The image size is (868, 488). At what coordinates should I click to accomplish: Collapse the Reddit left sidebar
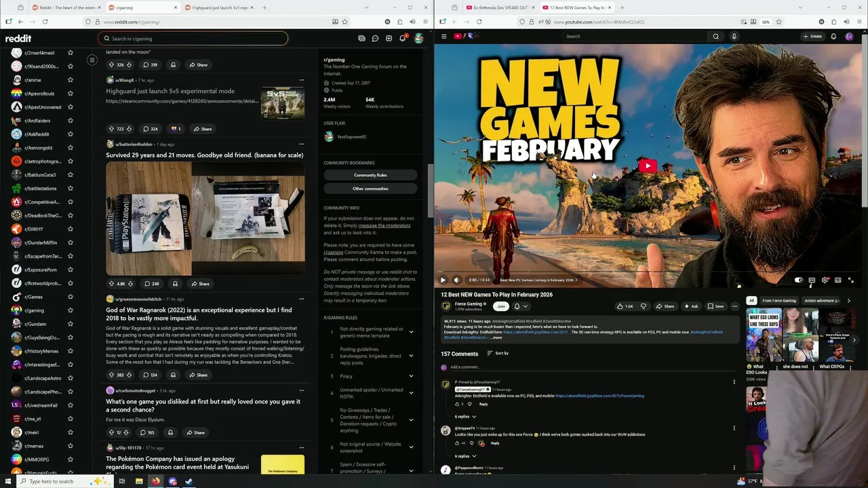click(x=92, y=60)
